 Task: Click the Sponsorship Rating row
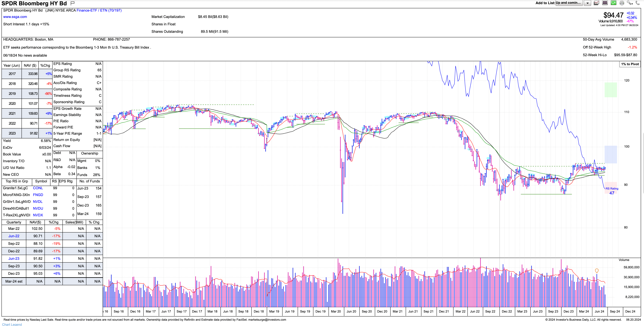(x=77, y=102)
